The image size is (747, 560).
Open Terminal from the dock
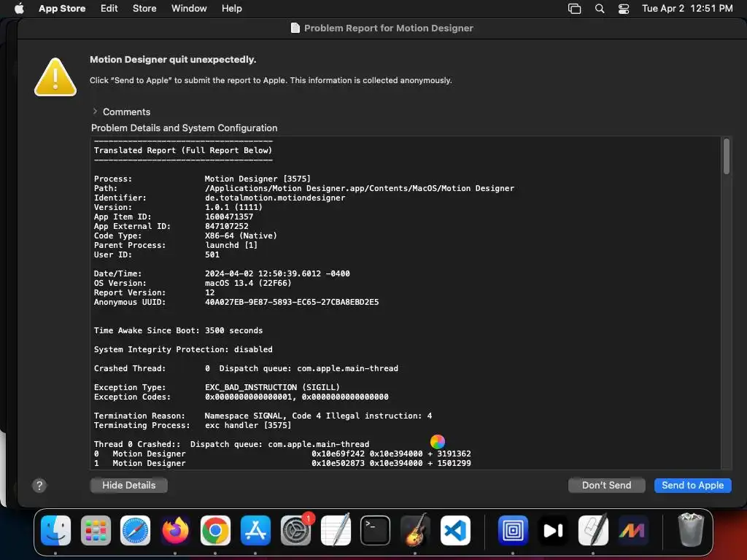click(x=376, y=530)
